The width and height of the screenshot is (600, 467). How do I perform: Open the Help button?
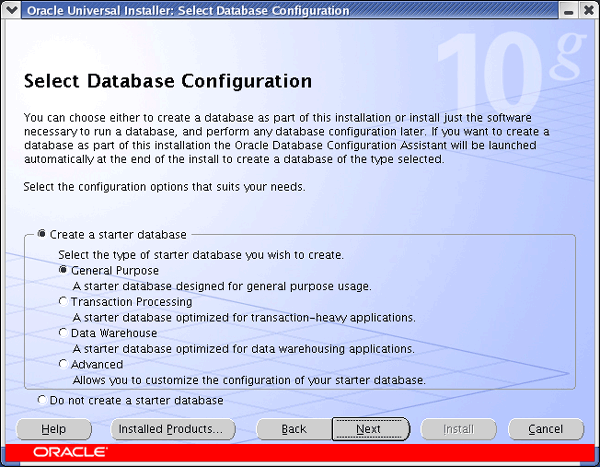(54, 429)
